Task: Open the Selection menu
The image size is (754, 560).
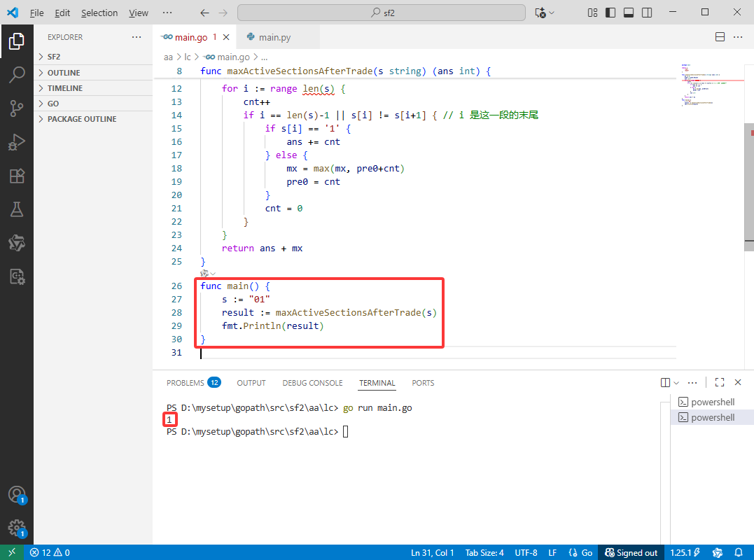Action: (x=99, y=13)
